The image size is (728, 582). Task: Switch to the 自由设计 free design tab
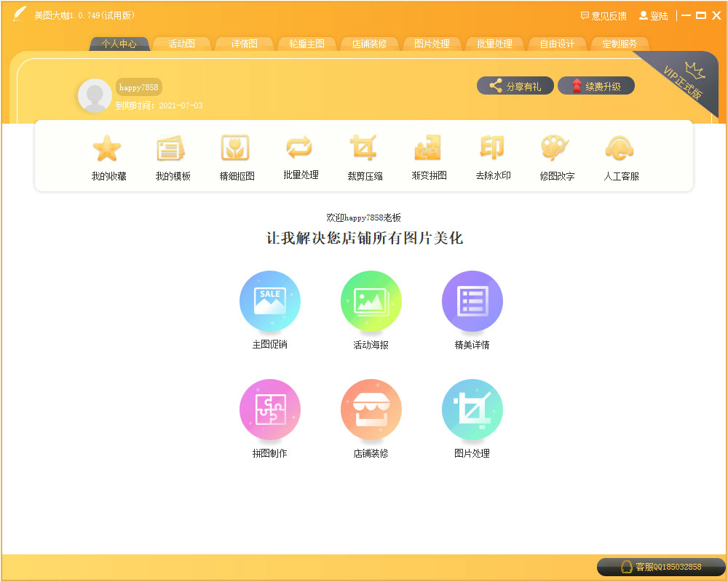point(557,44)
